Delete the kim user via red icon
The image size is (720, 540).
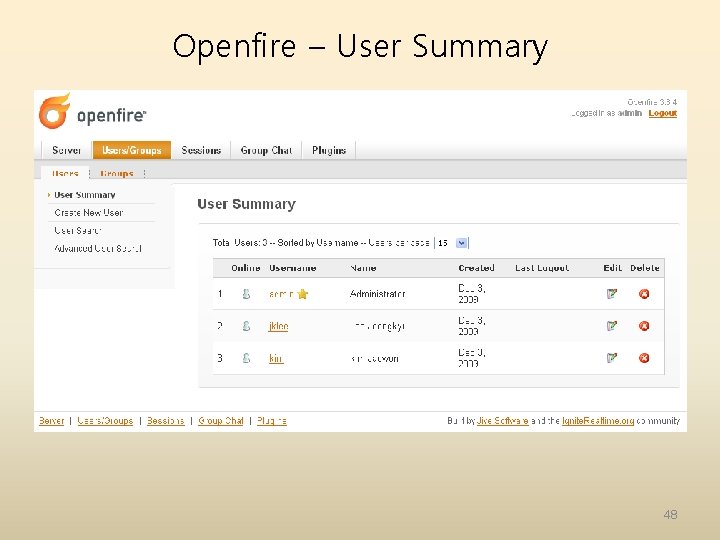[644, 358]
